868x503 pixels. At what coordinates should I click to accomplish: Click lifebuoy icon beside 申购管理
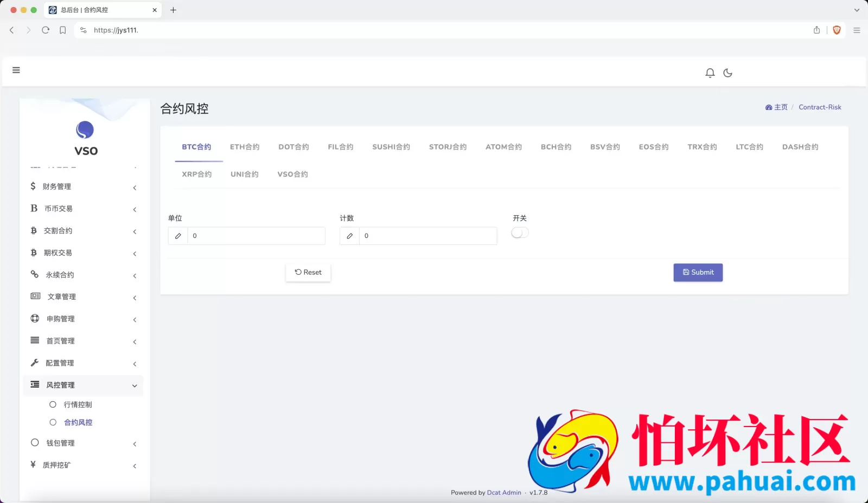click(x=35, y=318)
